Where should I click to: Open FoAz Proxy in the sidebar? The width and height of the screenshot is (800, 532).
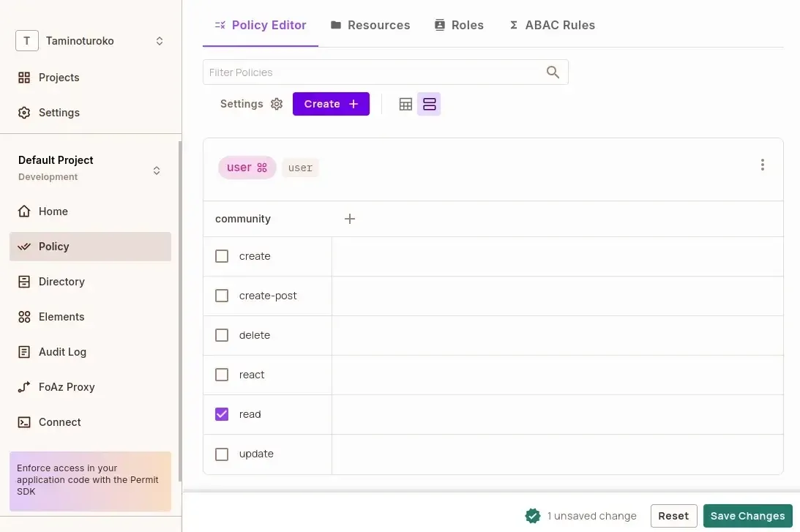[67, 387]
